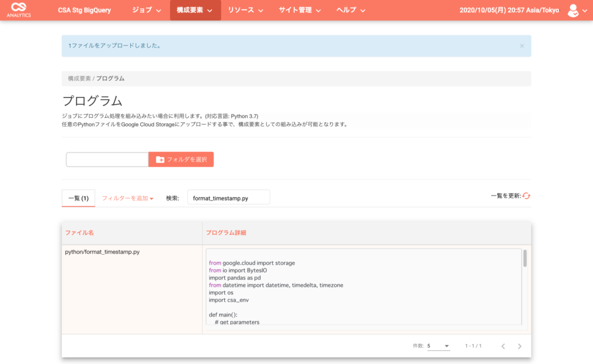Viewport: 593px width, 364px height.
Task: Switch to the 一覧 (1) tab
Action: click(78, 196)
